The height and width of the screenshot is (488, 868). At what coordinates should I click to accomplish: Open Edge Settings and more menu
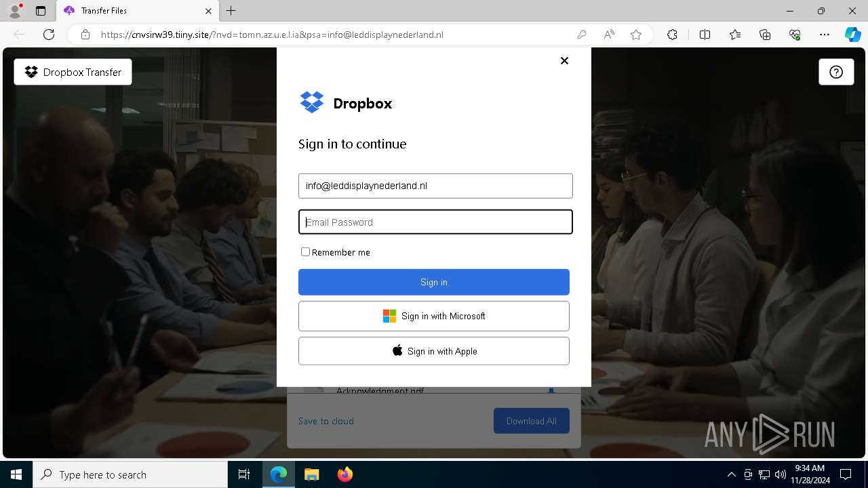(x=825, y=35)
